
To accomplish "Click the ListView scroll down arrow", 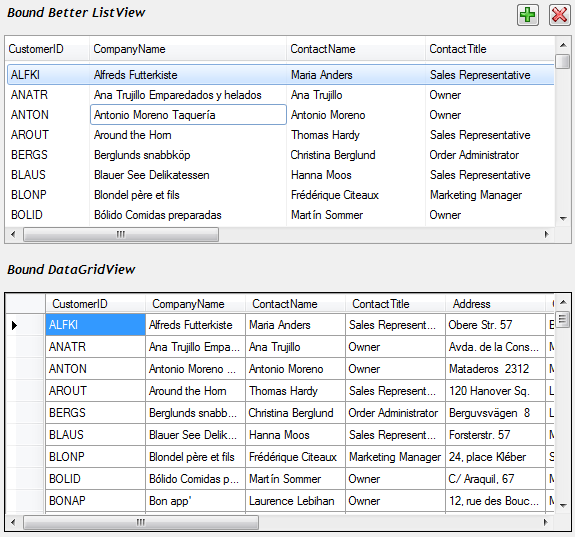I will pos(563,219).
